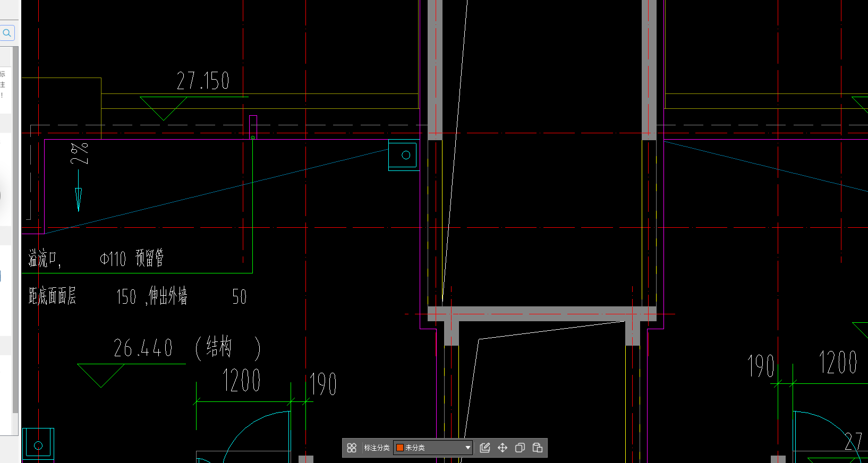Select the cyan drain symbol at bottom-left corner
This screenshot has height=463, width=868.
(38, 444)
